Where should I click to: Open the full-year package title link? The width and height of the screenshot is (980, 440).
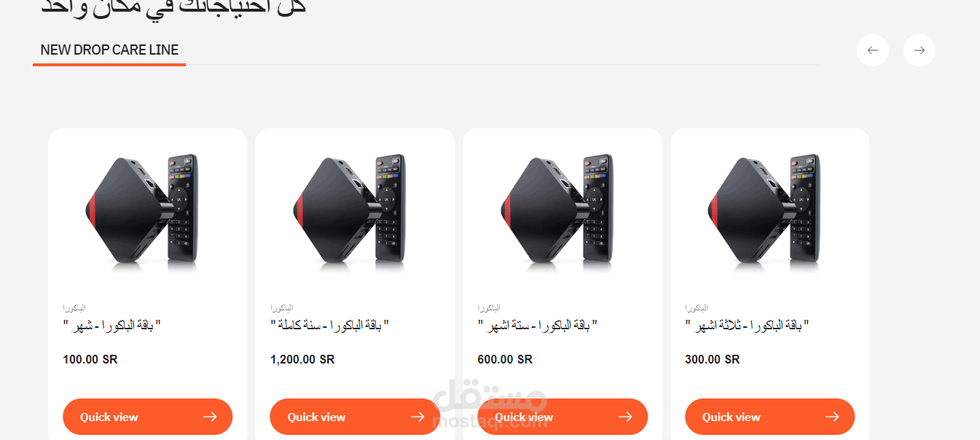(x=330, y=325)
